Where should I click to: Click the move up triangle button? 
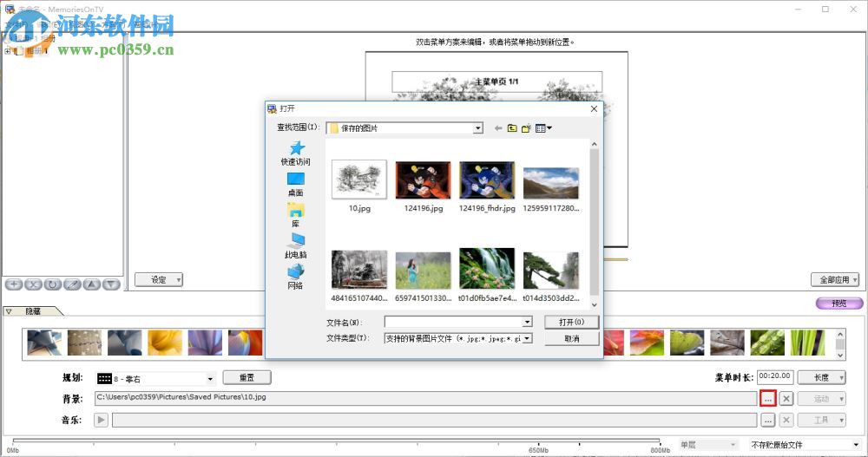tap(92, 284)
